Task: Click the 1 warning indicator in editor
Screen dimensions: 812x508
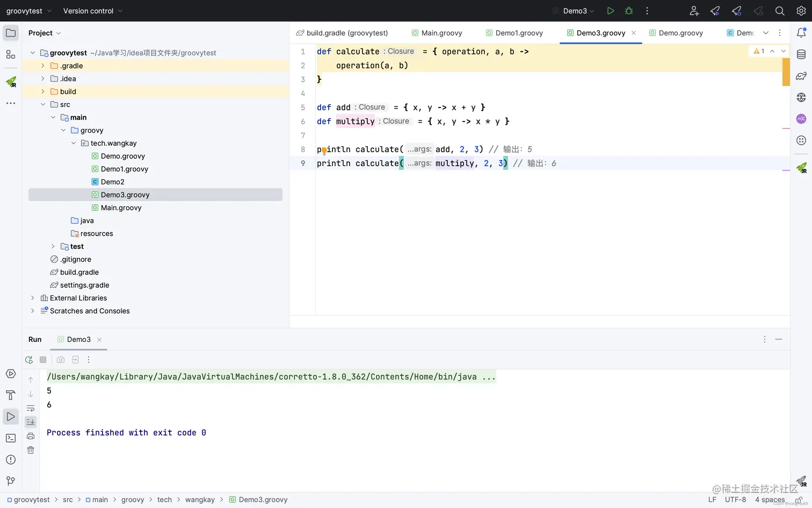Action: click(759, 51)
